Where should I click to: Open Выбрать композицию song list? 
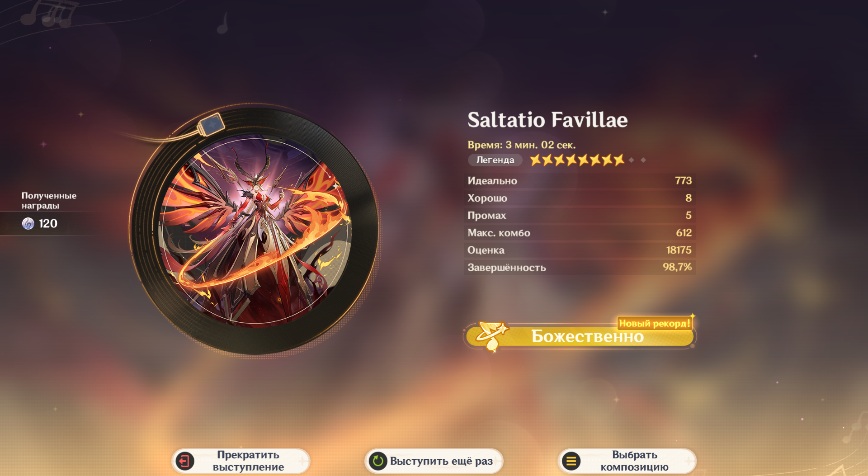(627, 461)
